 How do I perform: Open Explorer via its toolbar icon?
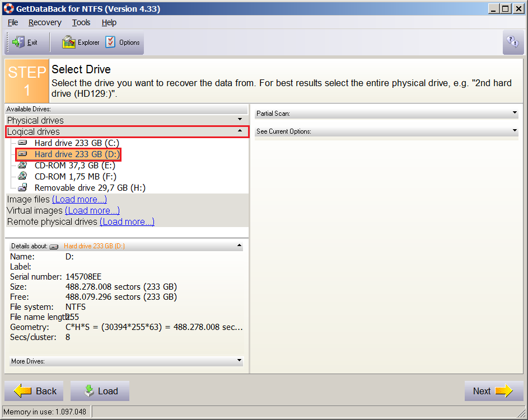pos(69,43)
